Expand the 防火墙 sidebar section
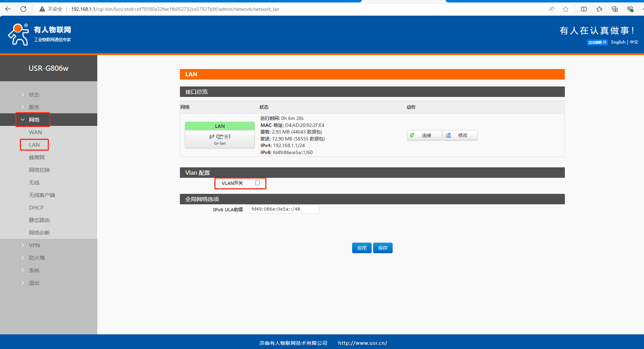Screen dimensions: 644x349 37,258
